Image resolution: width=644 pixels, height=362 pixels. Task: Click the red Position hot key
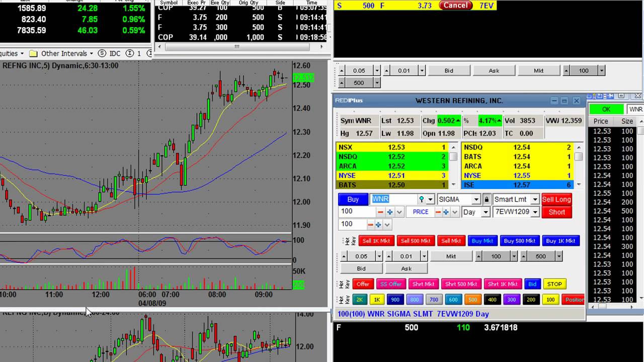(573, 300)
